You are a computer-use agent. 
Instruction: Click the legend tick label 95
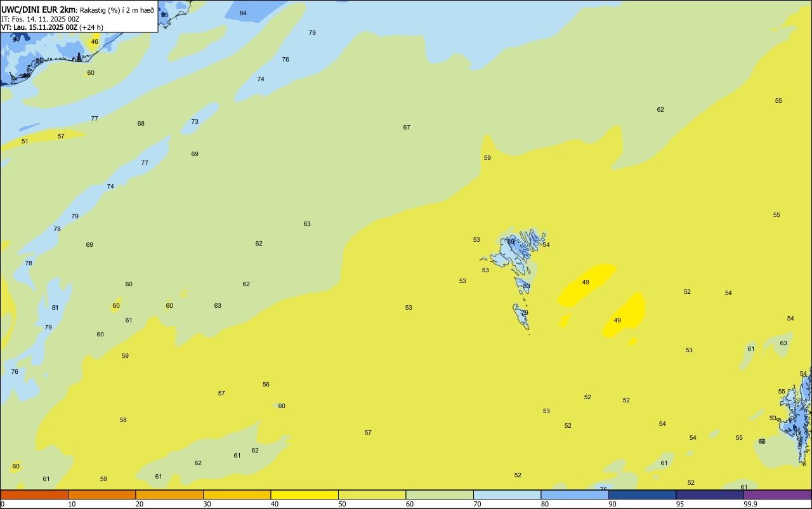(x=680, y=504)
